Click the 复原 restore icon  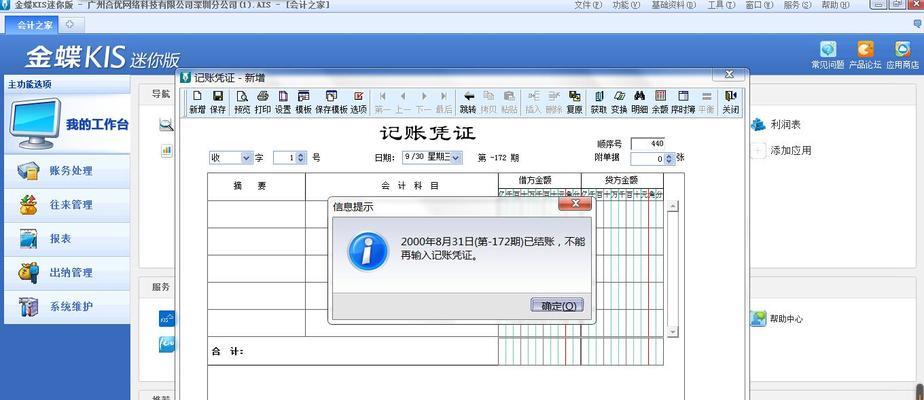574,102
